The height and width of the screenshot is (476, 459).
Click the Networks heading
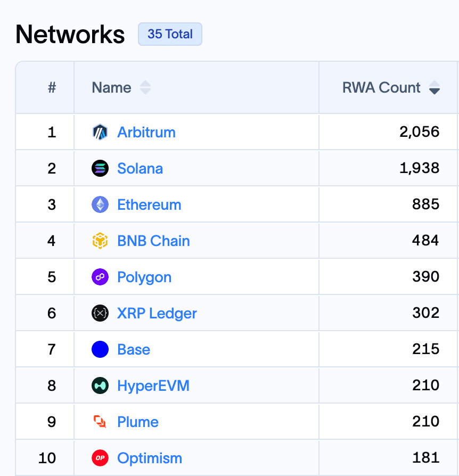point(70,34)
